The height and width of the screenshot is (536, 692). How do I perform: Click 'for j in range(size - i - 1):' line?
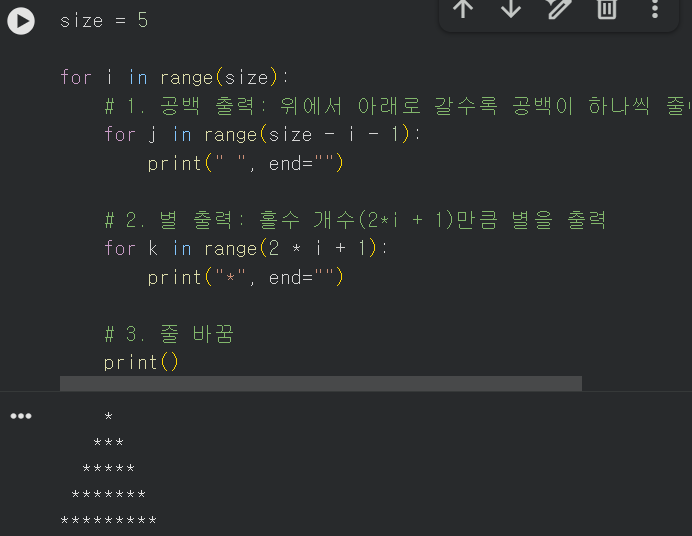pyautogui.click(x=262, y=135)
